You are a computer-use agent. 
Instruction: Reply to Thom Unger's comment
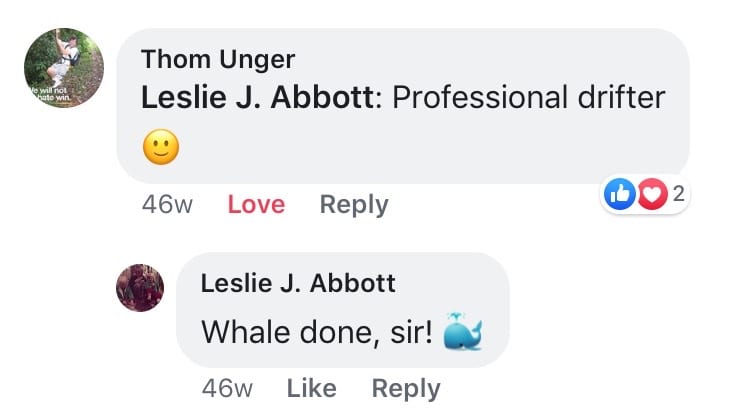pos(354,205)
